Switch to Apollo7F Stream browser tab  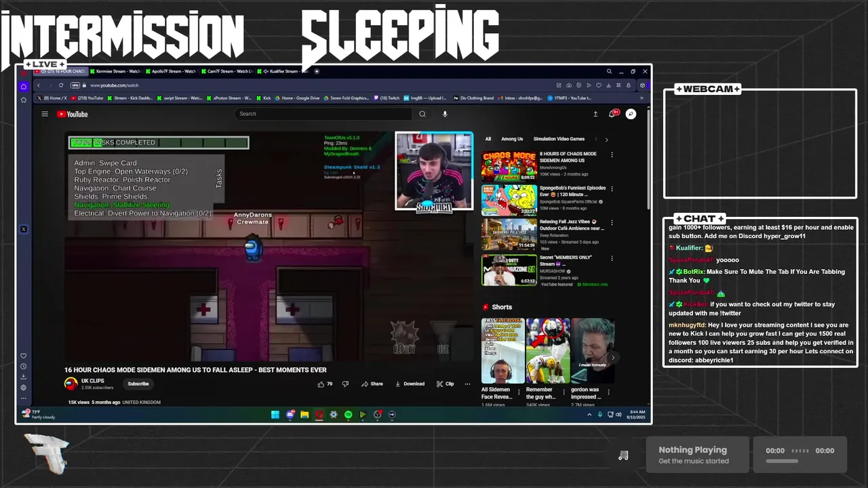[170, 71]
